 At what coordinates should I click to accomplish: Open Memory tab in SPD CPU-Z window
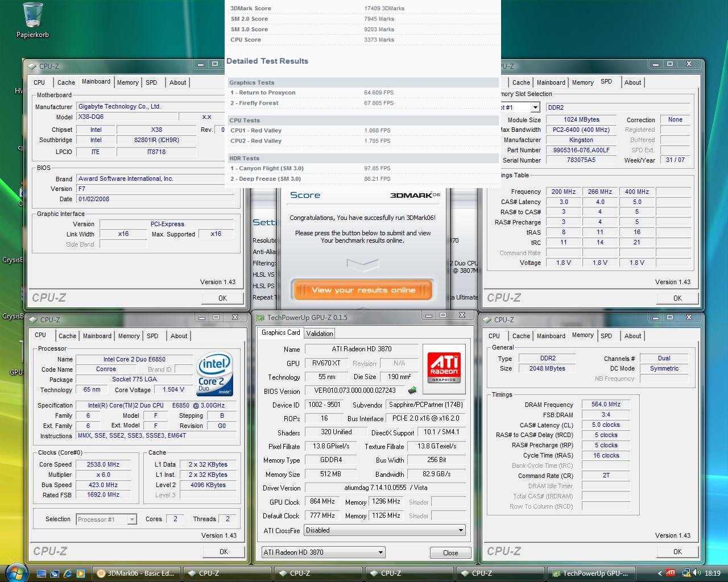[582, 82]
